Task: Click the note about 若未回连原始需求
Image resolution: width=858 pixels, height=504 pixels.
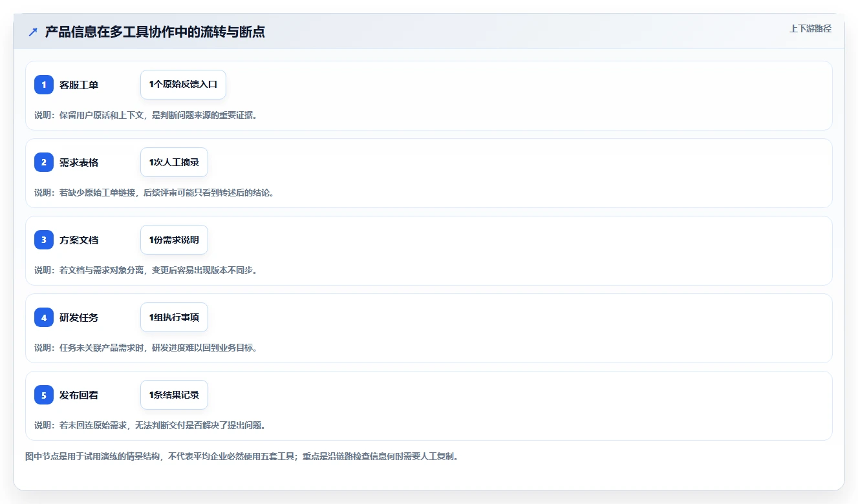Action: (150, 425)
